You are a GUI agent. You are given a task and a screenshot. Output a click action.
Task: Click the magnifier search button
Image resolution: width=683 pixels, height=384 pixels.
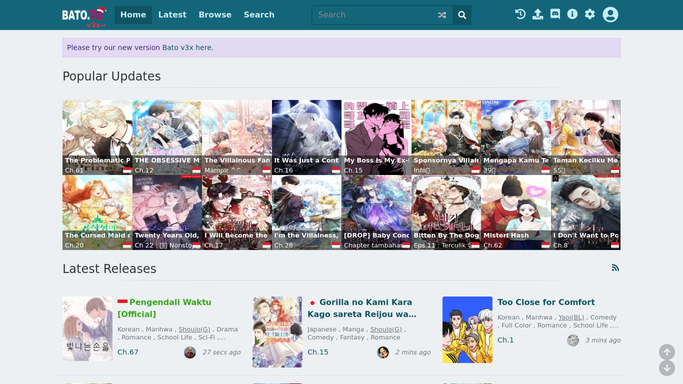[462, 15]
